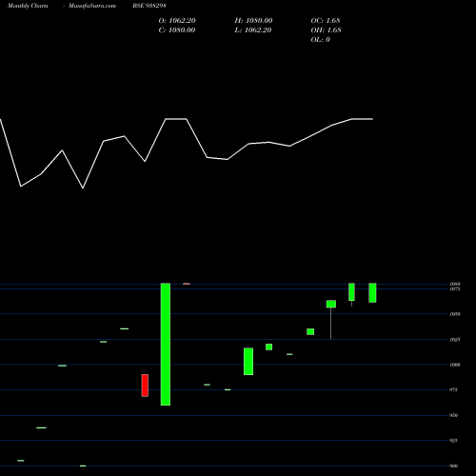The width and height of the screenshot is (476, 476).
Task: Click the H: 1080.00 high value
Action: 253,21
